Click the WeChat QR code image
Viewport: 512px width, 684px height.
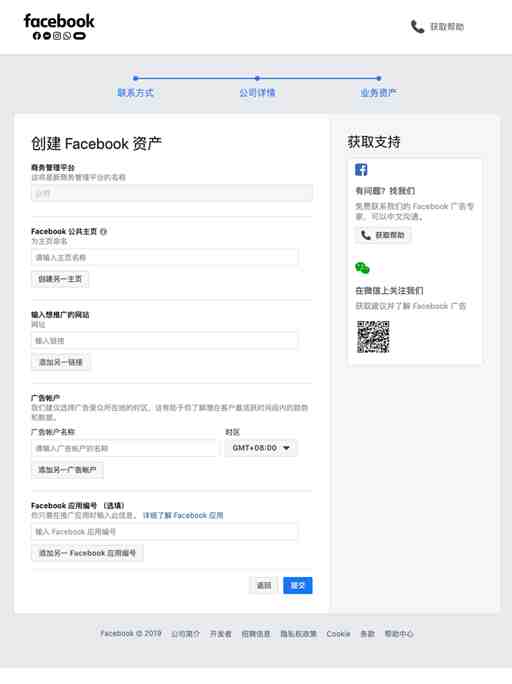point(373,337)
